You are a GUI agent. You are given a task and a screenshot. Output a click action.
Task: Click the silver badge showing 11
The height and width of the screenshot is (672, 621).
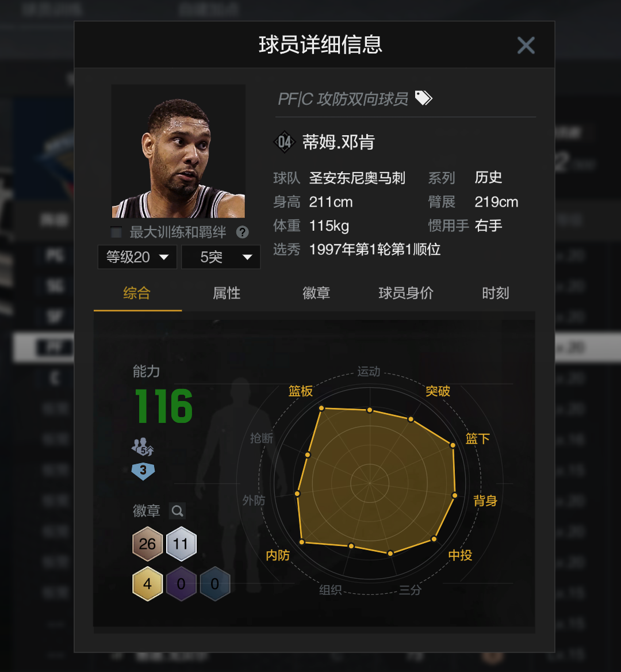point(181,544)
